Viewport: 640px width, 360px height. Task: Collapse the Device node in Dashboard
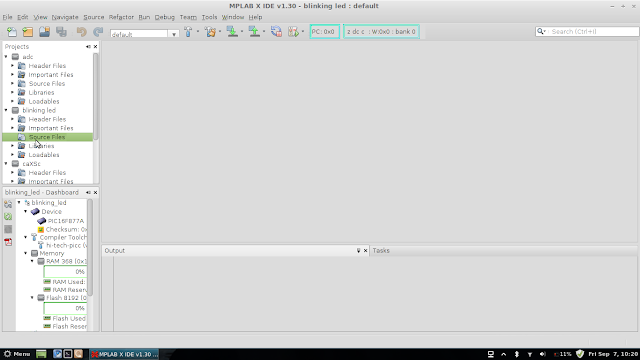[26, 211]
